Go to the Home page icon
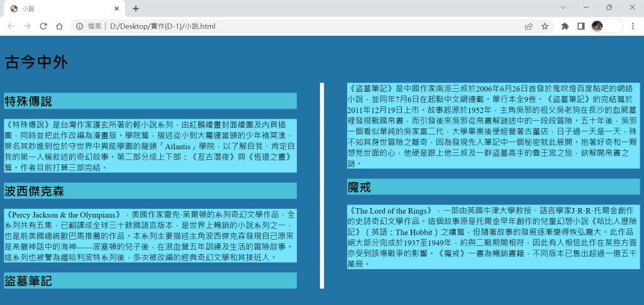This screenshot has height=305, width=644. [59, 26]
